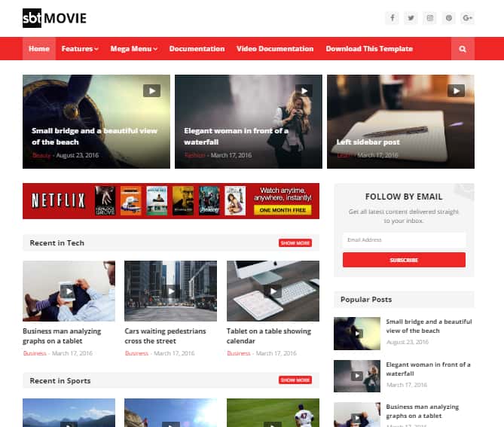The image size is (504, 427).
Task: Open Video Documentation menu item
Action: tap(275, 49)
